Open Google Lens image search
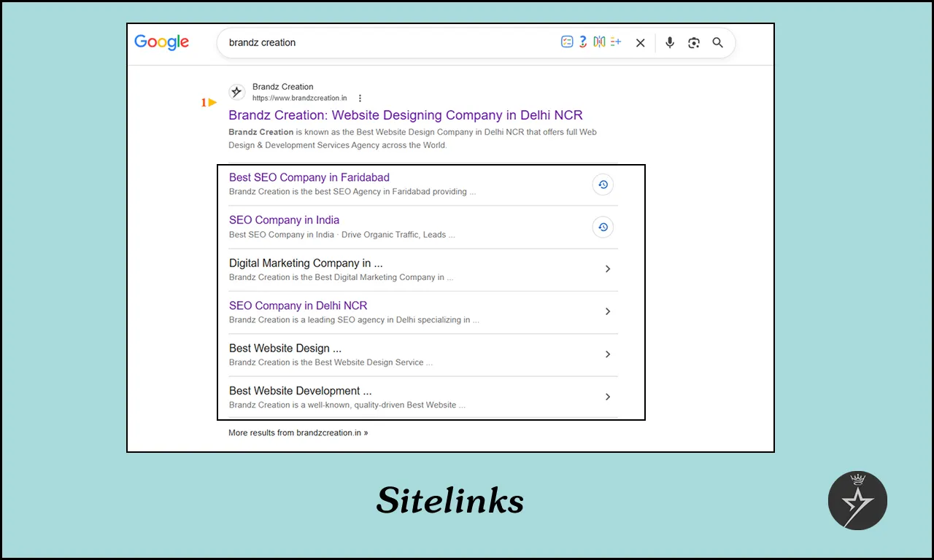 694,43
